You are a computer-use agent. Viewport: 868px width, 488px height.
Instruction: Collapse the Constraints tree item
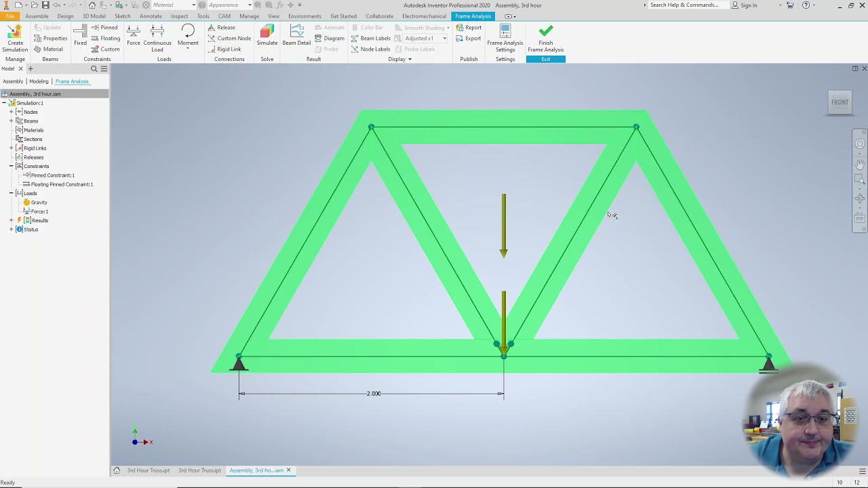click(12, 166)
